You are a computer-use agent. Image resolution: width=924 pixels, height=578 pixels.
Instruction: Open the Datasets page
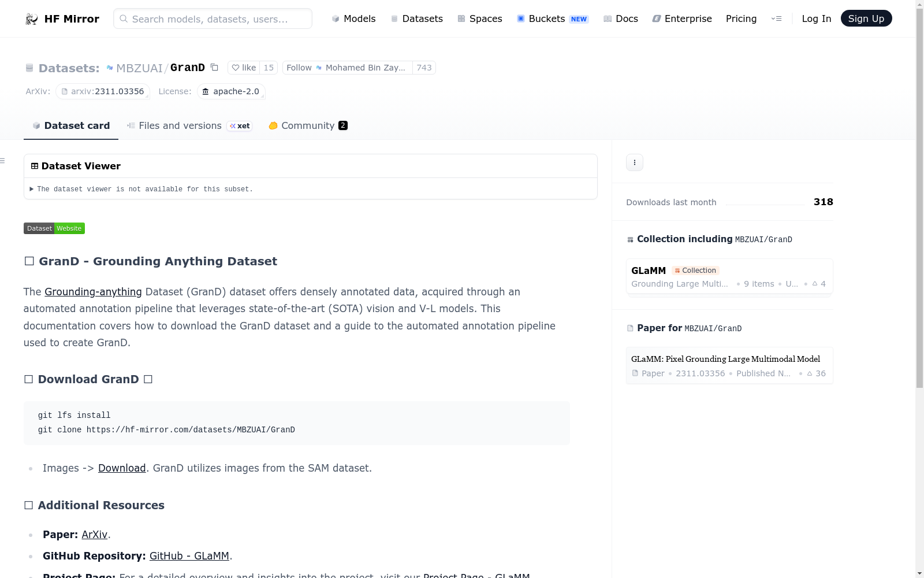tap(417, 18)
